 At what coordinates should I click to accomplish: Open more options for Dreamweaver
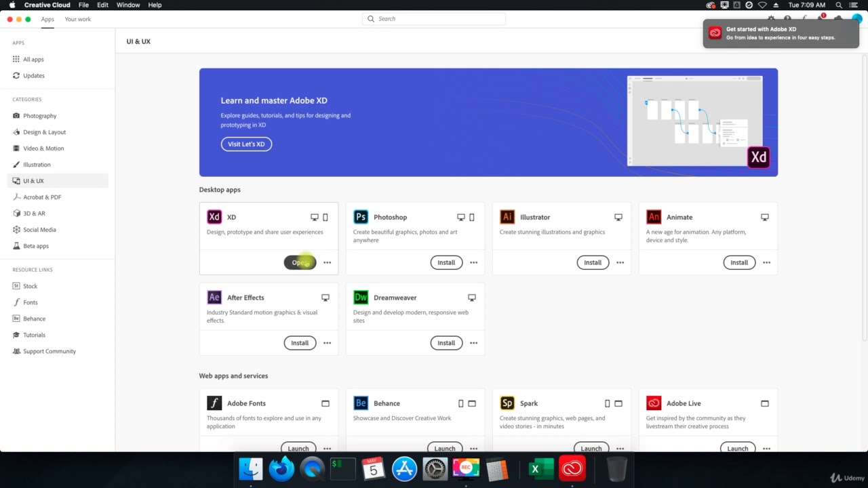pyautogui.click(x=473, y=343)
